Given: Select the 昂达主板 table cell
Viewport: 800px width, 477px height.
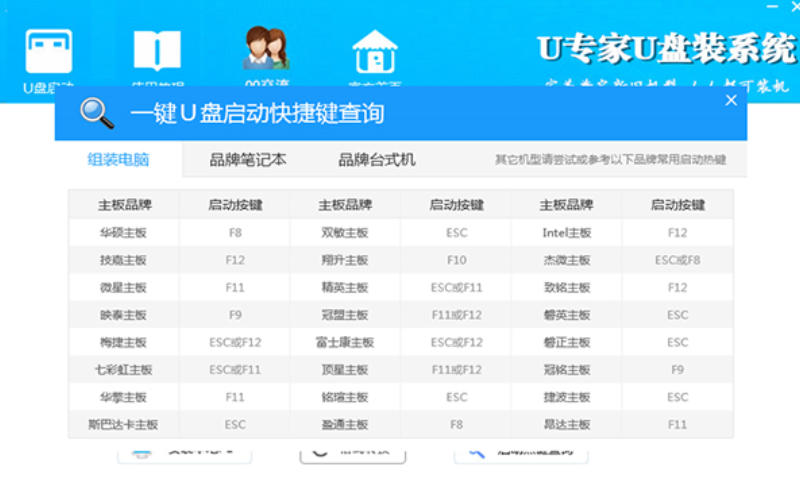Looking at the screenshot, I should (566, 424).
